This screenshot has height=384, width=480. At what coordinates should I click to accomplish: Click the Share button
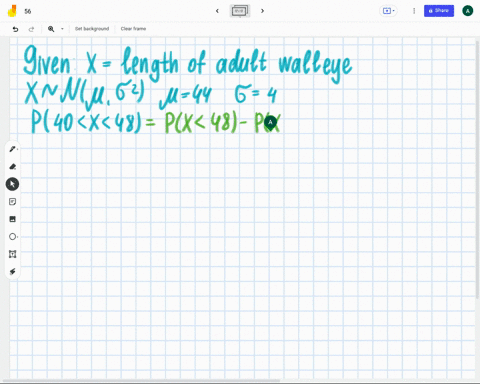click(x=439, y=11)
